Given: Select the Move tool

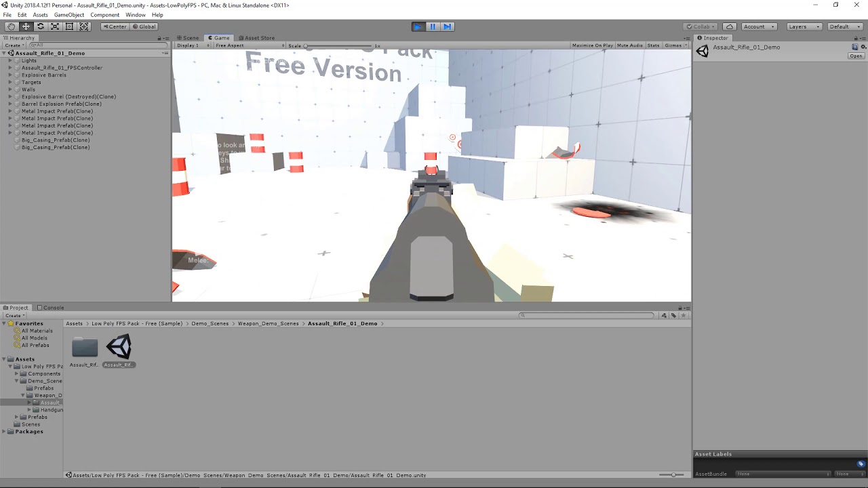Looking at the screenshot, I should pyautogui.click(x=26, y=26).
